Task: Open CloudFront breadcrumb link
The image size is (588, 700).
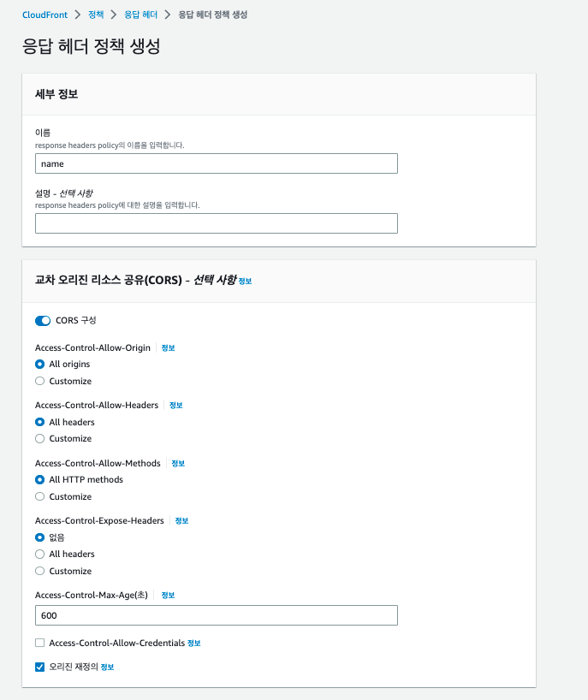Action: (45, 15)
